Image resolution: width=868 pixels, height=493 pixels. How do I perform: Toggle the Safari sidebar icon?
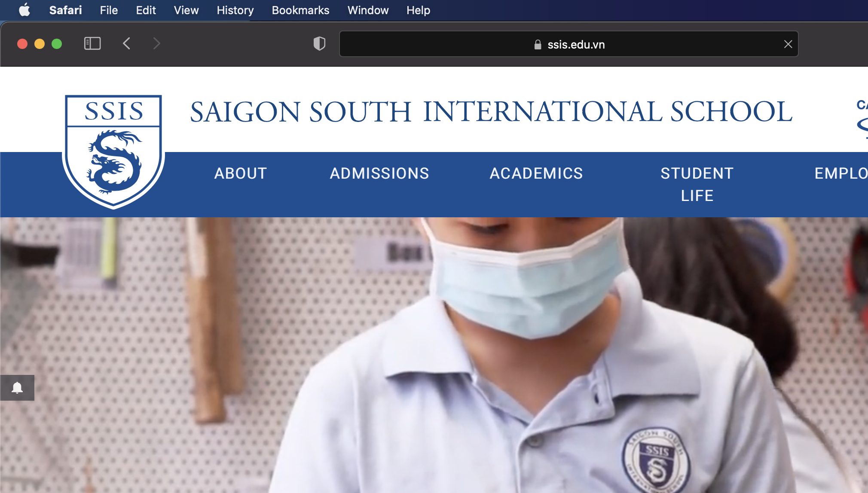pyautogui.click(x=92, y=43)
